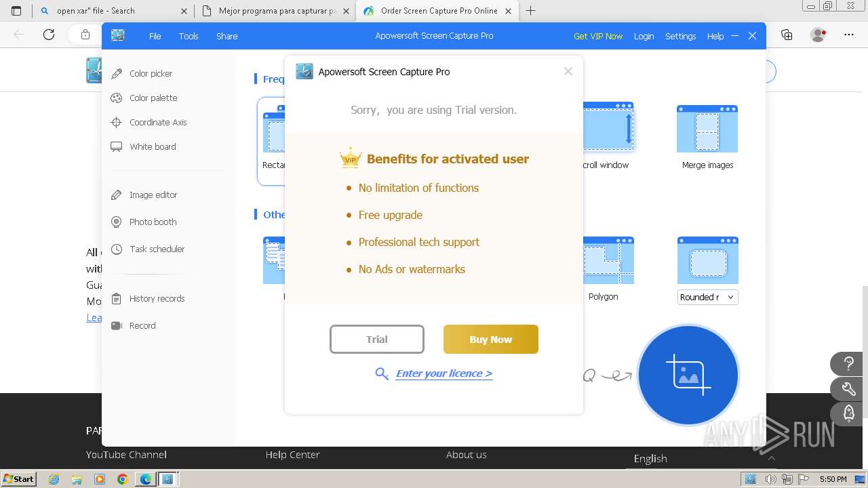The width and height of the screenshot is (868, 488).
Task: Open the Share menu
Action: tap(227, 36)
